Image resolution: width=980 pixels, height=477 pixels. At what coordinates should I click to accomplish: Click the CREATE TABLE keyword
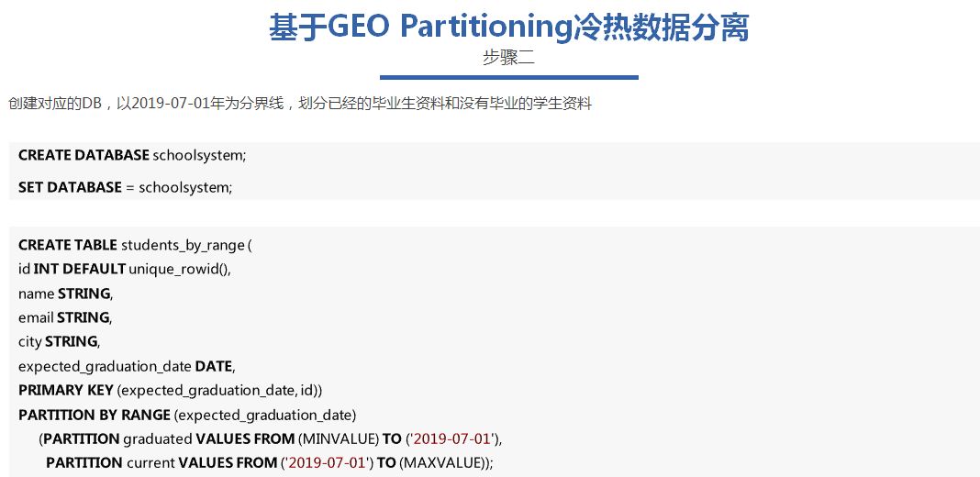(68, 245)
